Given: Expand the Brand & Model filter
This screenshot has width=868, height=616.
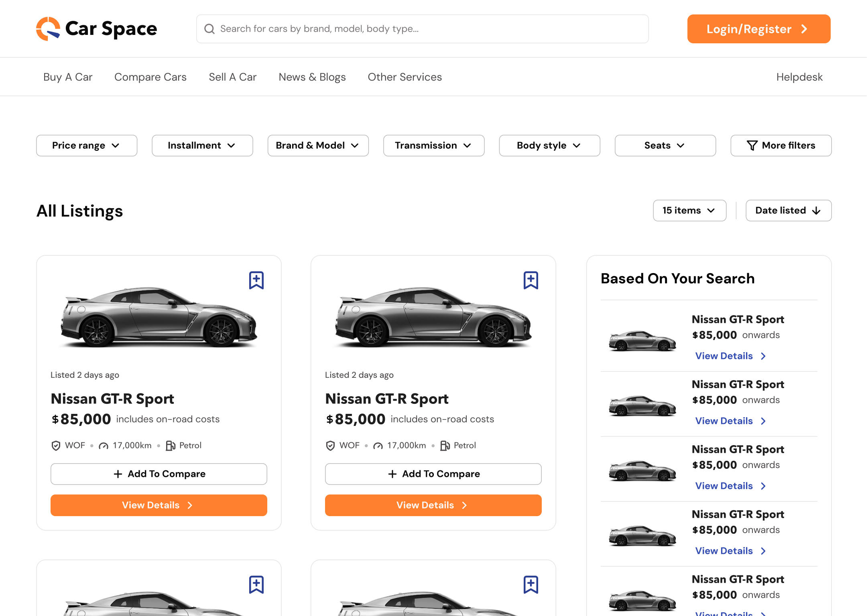Looking at the screenshot, I should point(318,146).
